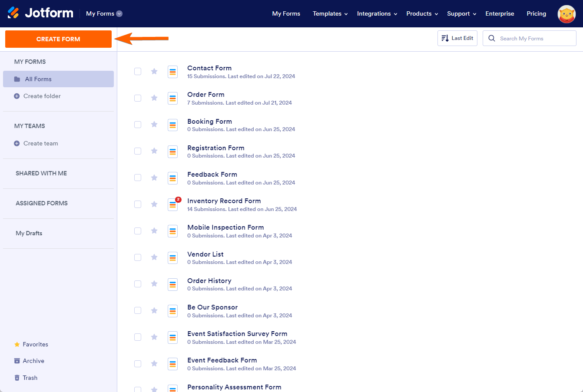Expand the Support menu
The height and width of the screenshot is (392, 583).
click(x=462, y=13)
